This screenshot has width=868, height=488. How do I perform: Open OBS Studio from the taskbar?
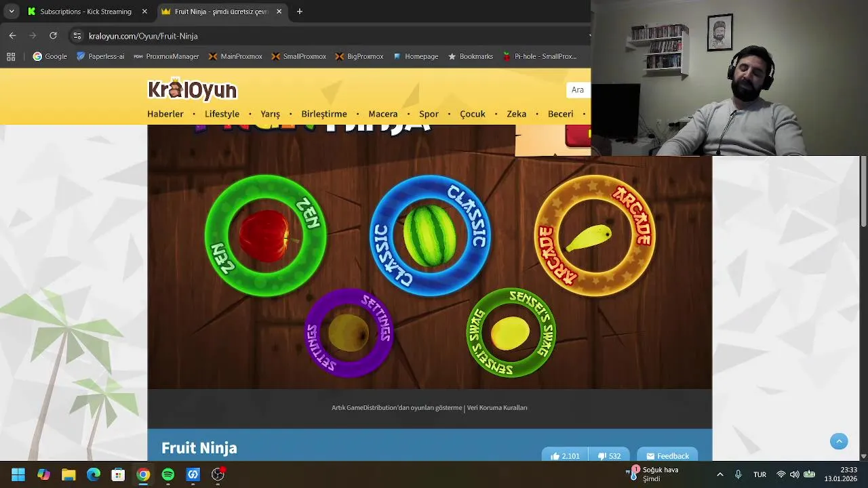point(218,474)
